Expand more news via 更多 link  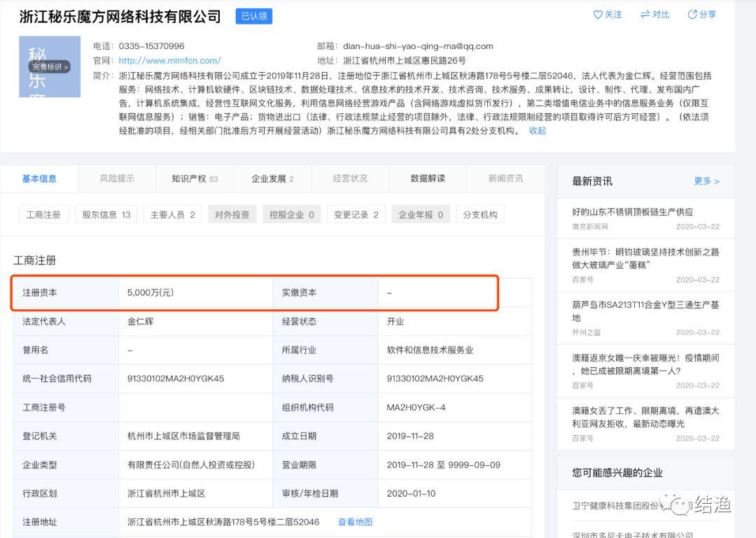click(706, 181)
